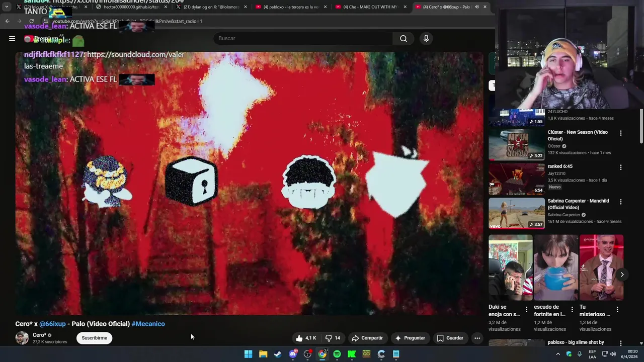Switch to 'pabloxo - la tercera' tab
Screen dimensions: 644x362
(x=292, y=7)
